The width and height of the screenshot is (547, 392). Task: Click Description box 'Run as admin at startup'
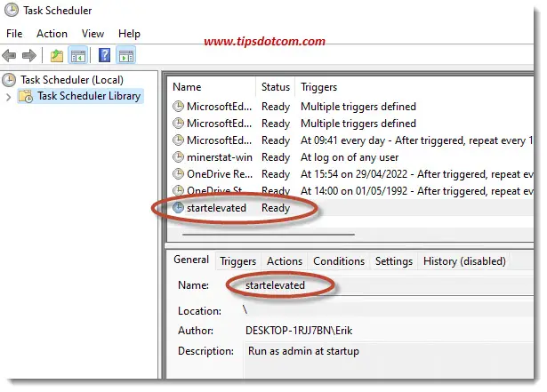coord(389,361)
